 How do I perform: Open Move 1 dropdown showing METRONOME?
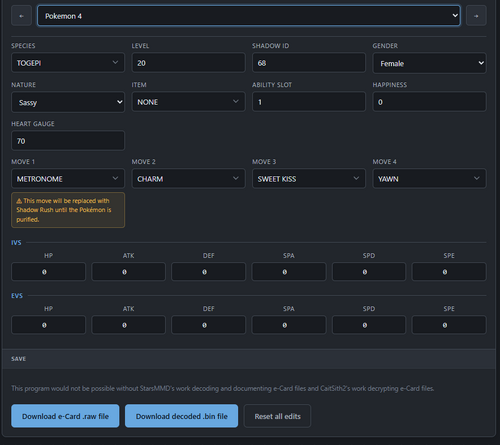(68, 179)
